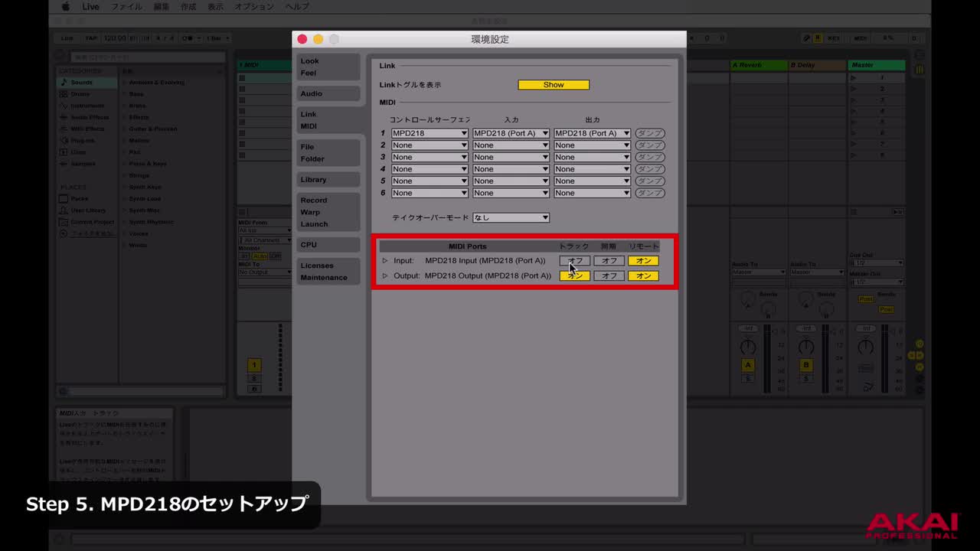Disable Remote on MPD218 Input
980x551 pixels.
click(643, 260)
